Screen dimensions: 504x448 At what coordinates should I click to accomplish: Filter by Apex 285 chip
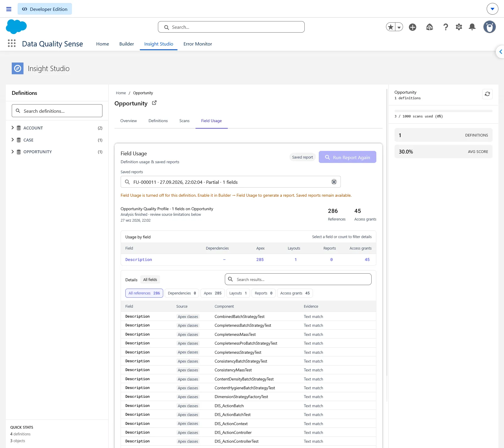click(213, 293)
